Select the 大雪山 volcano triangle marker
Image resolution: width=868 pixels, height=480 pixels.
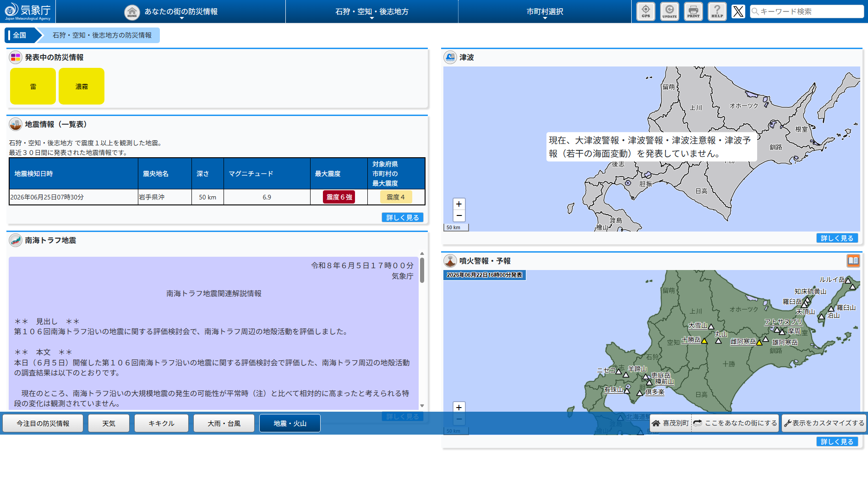(711, 326)
